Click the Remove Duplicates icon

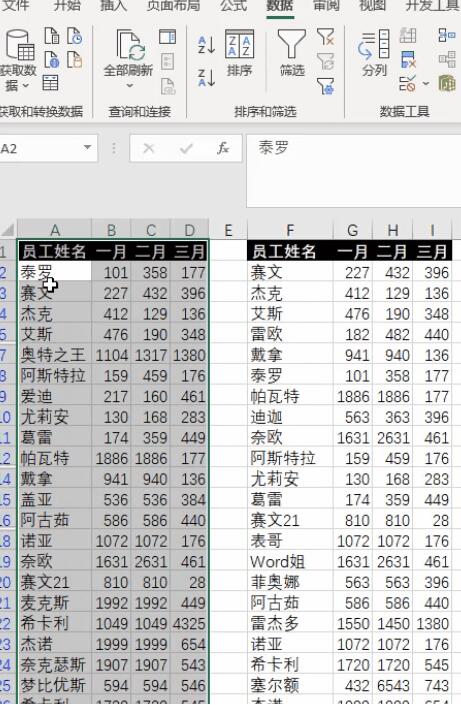tap(408, 59)
